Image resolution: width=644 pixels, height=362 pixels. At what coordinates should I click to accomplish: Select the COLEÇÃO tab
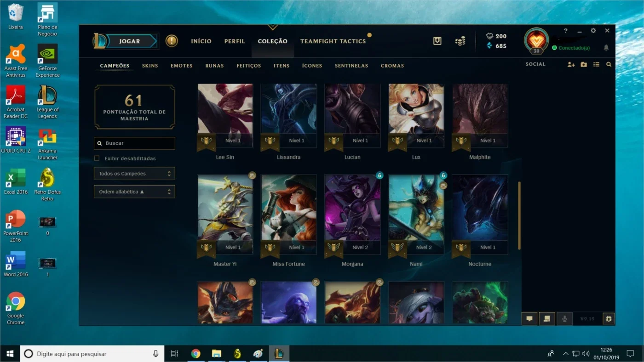tap(272, 41)
